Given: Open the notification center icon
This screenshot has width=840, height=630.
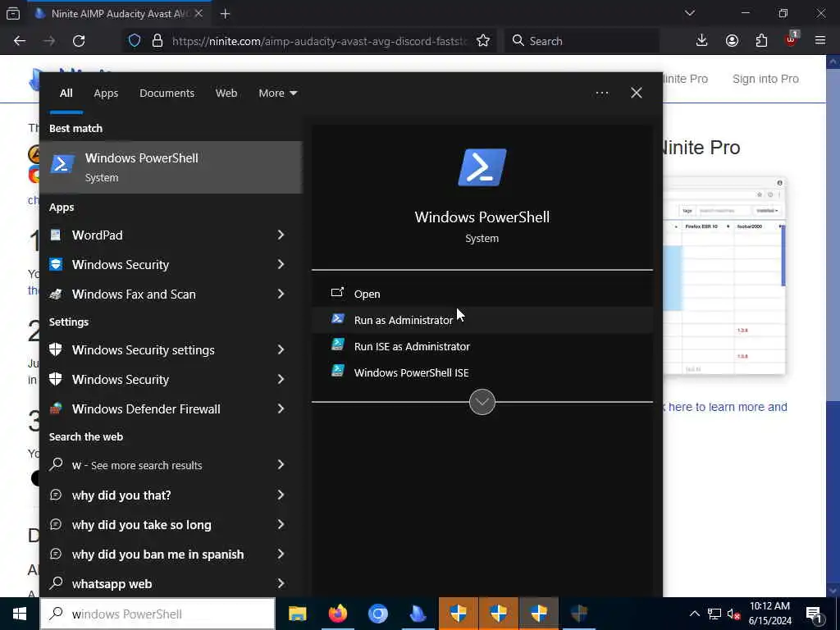Looking at the screenshot, I should [x=813, y=614].
